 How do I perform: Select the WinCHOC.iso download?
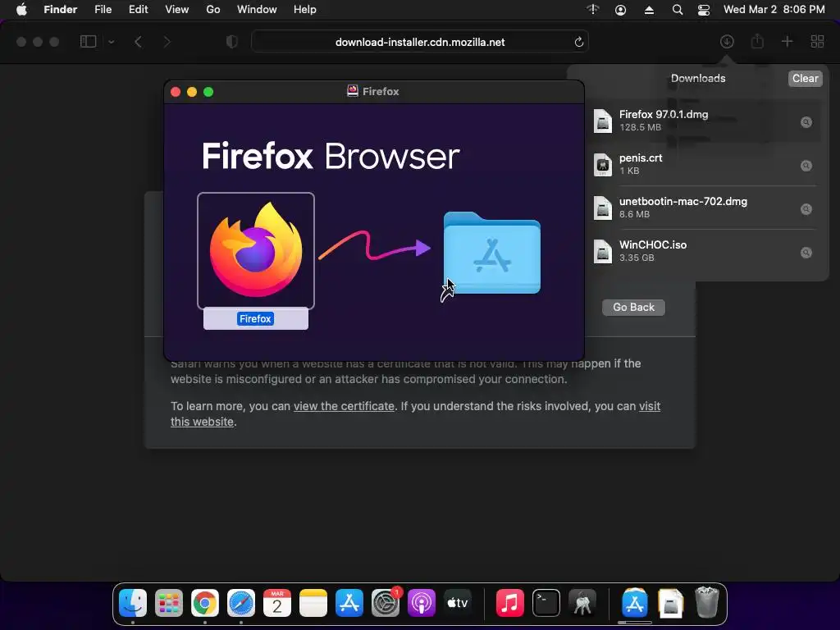(704, 251)
